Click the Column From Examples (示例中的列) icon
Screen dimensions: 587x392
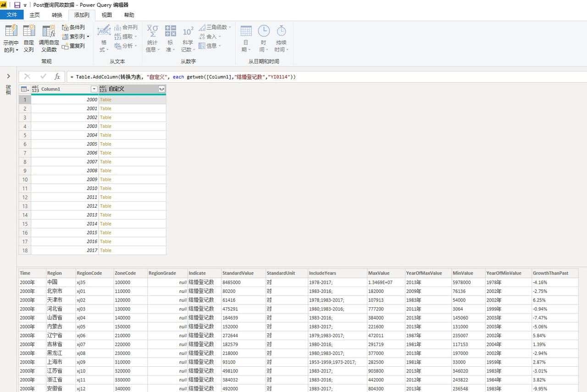point(11,32)
